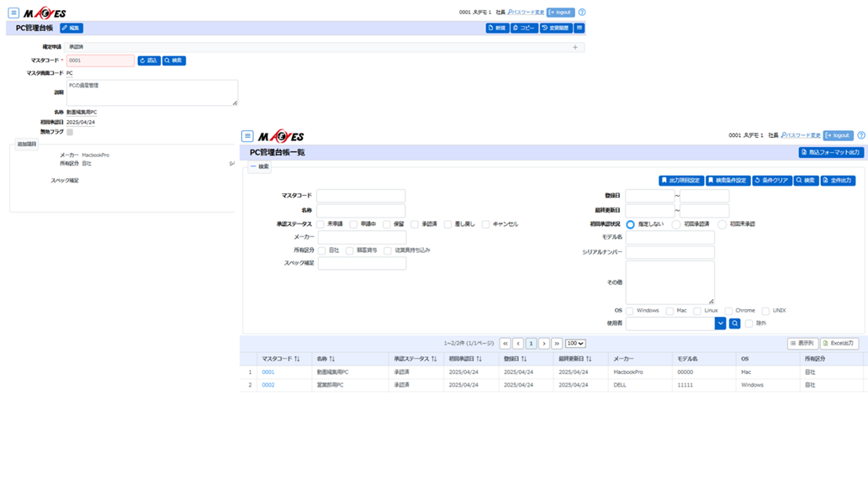Open hamburger menu in PC管理台帳 window

pos(13,13)
